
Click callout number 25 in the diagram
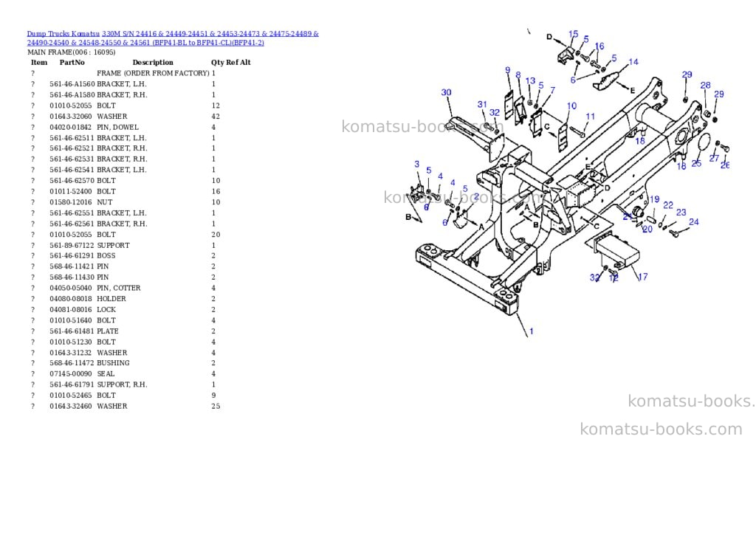696,163
